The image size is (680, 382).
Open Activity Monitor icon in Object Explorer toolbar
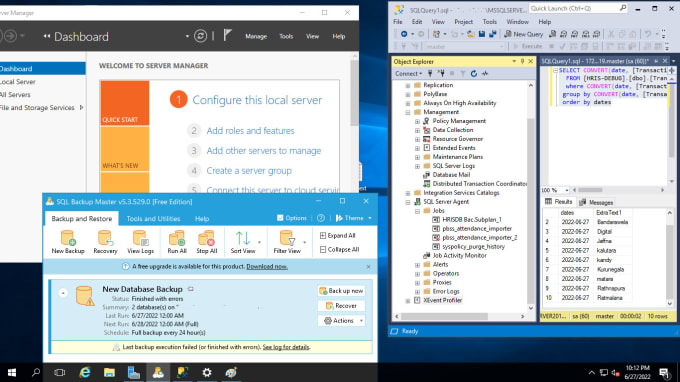485,74
